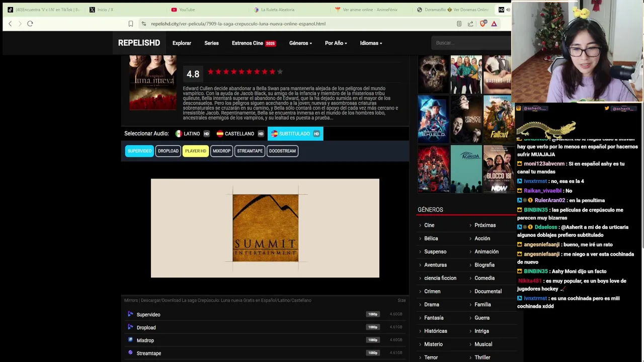Open the Por Año dropdown menu
Image resolution: width=644 pixels, height=362 pixels.
[336, 43]
